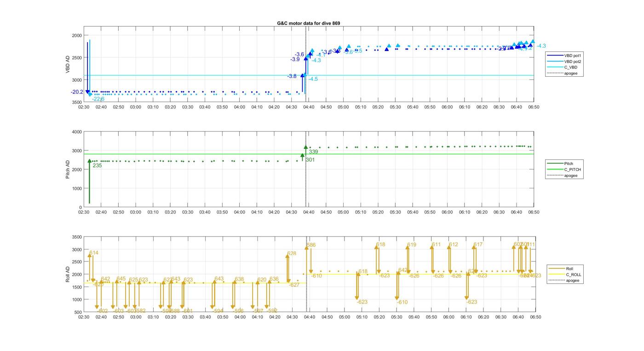Click the 'VBD AD' y-axis label
The width and height of the screenshot is (644, 351).
(68, 65)
